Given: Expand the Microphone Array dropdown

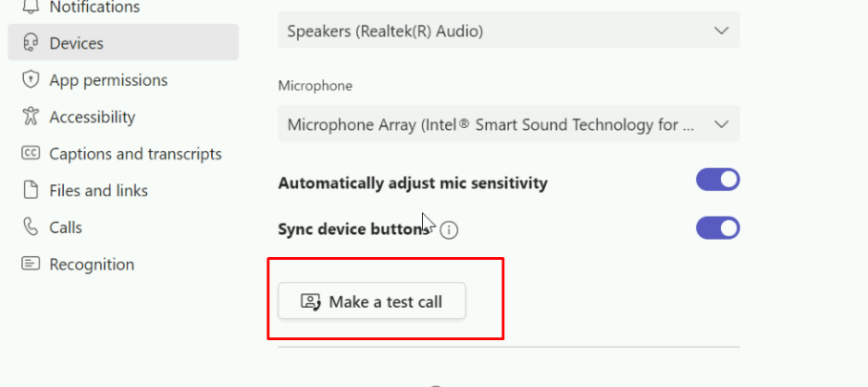Looking at the screenshot, I should pyautogui.click(x=508, y=124).
